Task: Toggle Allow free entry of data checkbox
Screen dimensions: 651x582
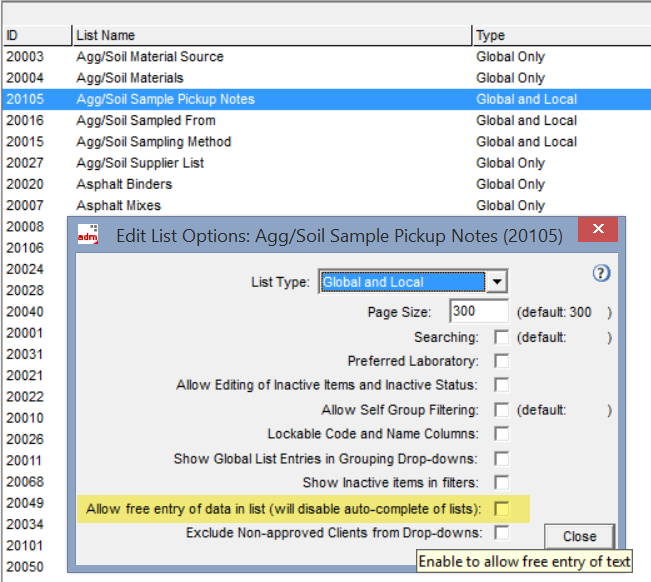Action: (502, 509)
